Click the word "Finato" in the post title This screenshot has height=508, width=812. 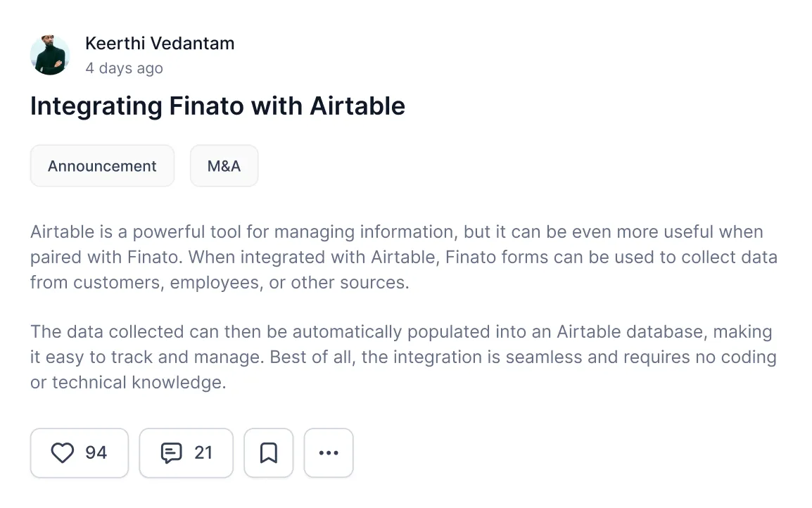[x=207, y=106]
